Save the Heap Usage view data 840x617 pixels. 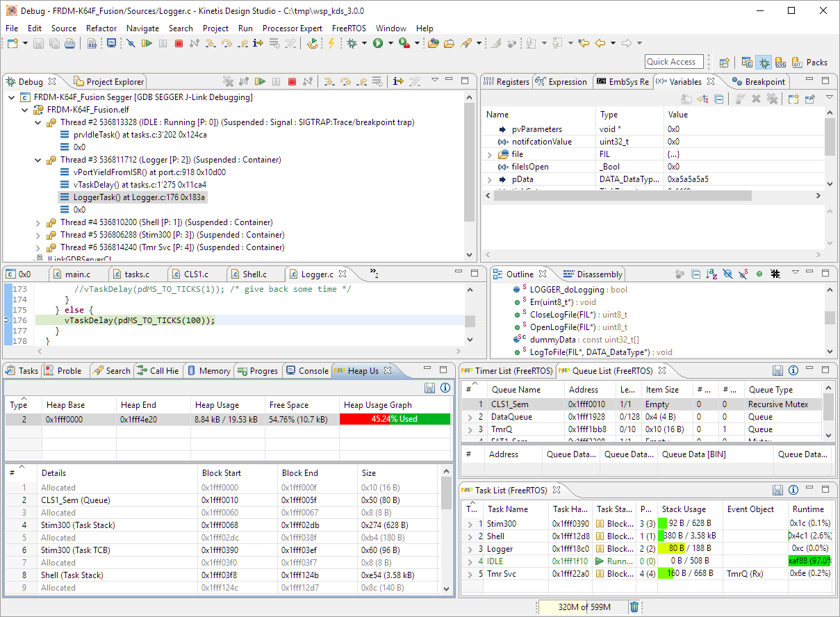(x=430, y=388)
